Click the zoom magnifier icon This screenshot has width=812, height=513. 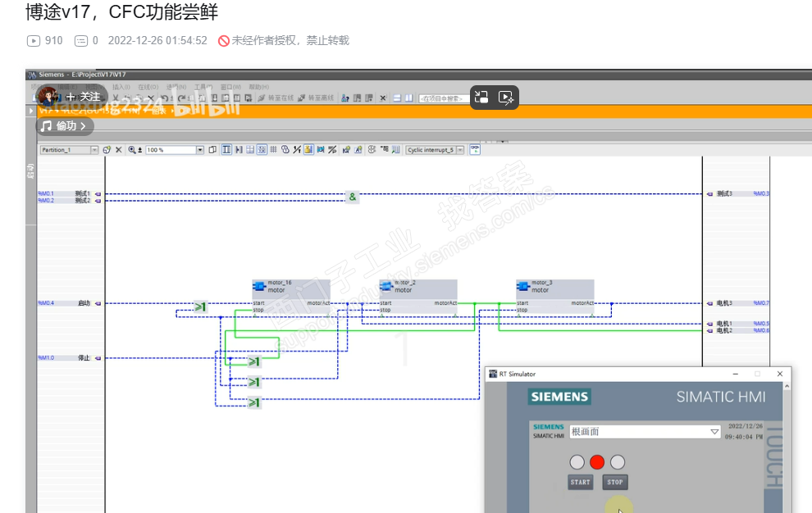tap(132, 150)
